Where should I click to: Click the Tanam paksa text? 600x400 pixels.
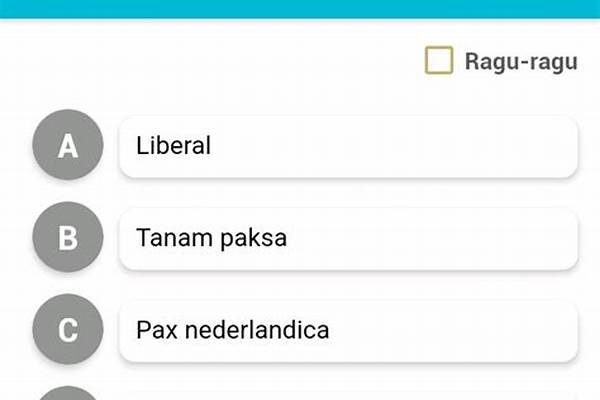[x=211, y=238]
